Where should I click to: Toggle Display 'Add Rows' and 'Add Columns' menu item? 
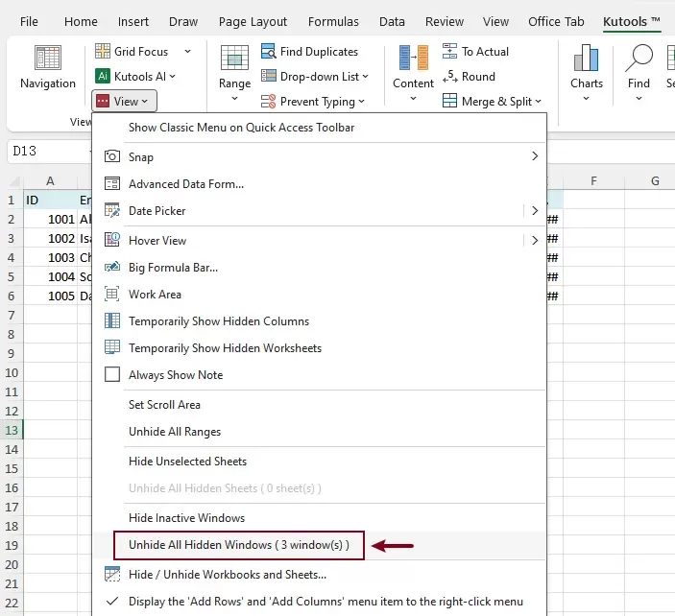tap(319, 602)
